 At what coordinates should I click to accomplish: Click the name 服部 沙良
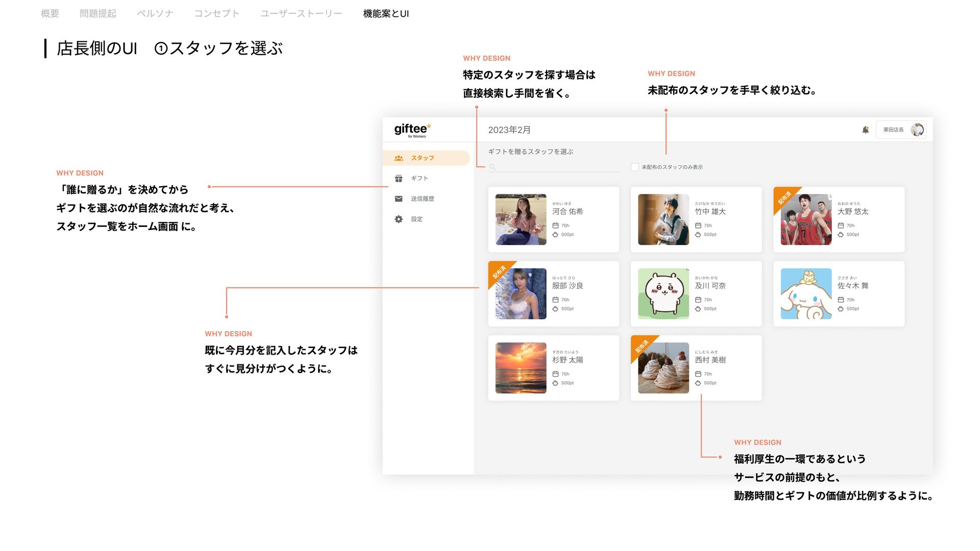pos(568,286)
